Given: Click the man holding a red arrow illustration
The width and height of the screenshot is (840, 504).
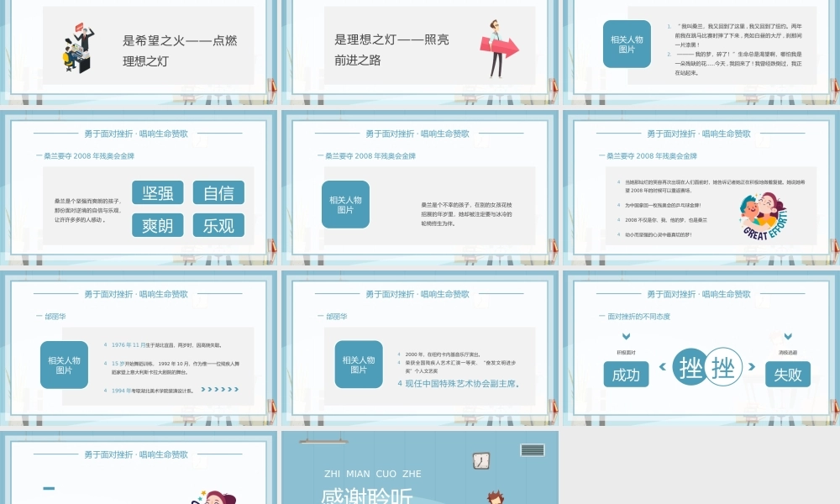Looking at the screenshot, I should 499,50.
